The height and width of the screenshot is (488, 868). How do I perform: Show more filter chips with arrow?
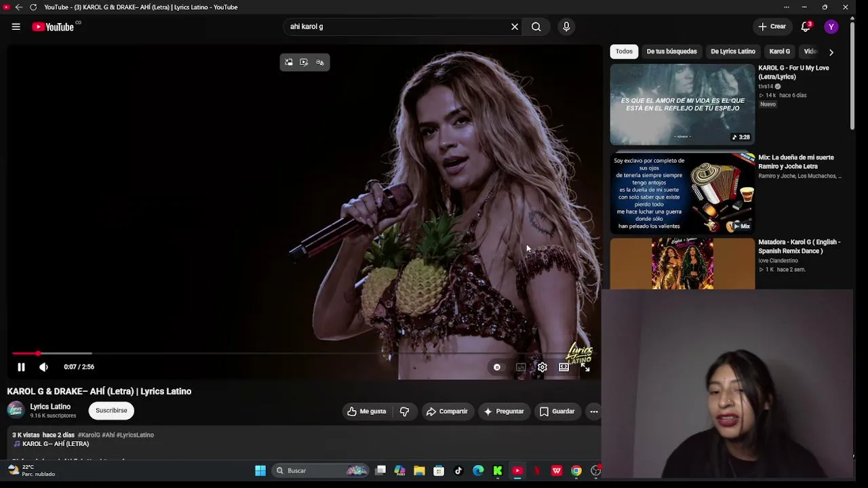pyautogui.click(x=831, y=52)
